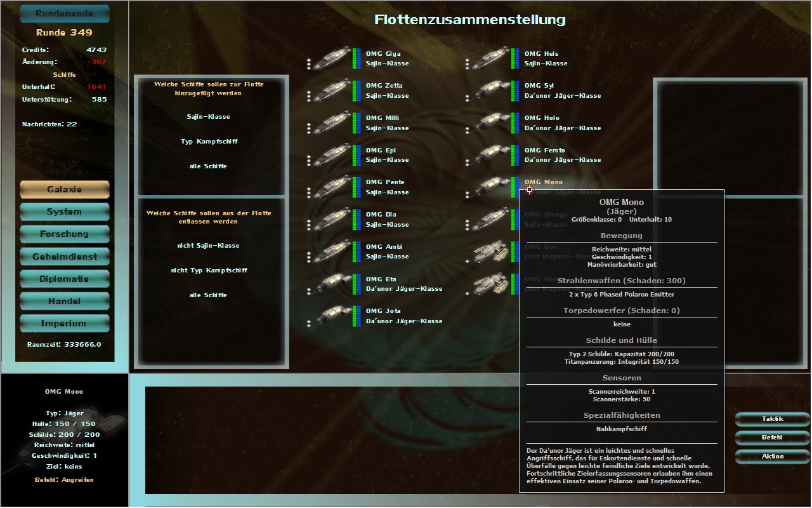Click the OMG Giga ship icon

(x=331, y=58)
